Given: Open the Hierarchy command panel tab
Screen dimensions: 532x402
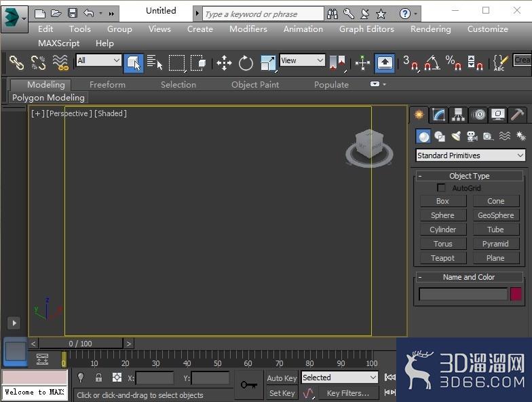Looking at the screenshot, I should (458, 114).
